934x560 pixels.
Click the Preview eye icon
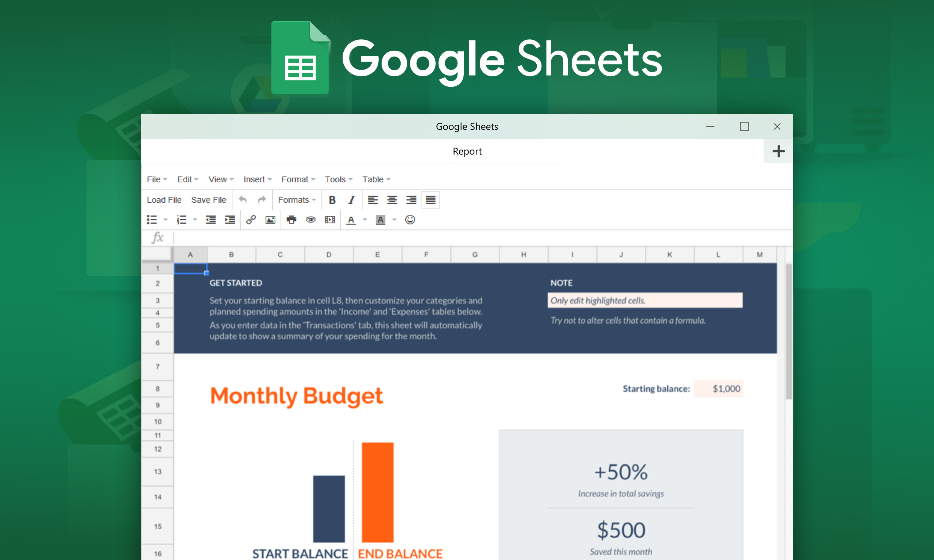pos(311,219)
